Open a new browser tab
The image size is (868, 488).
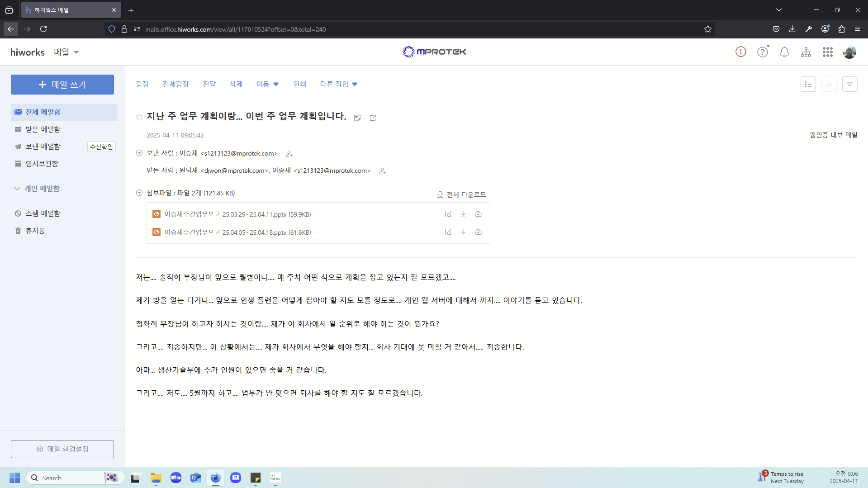[x=131, y=10]
